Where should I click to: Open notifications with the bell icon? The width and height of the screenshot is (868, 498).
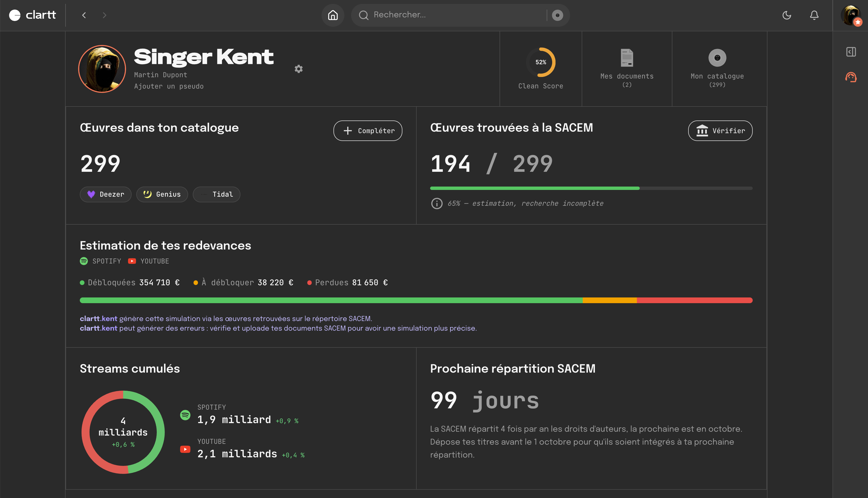point(814,15)
